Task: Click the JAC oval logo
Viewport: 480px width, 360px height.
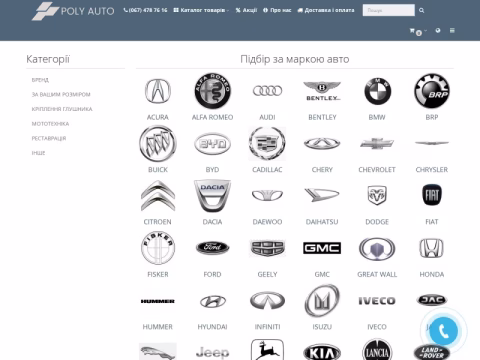Action: tap(432, 300)
